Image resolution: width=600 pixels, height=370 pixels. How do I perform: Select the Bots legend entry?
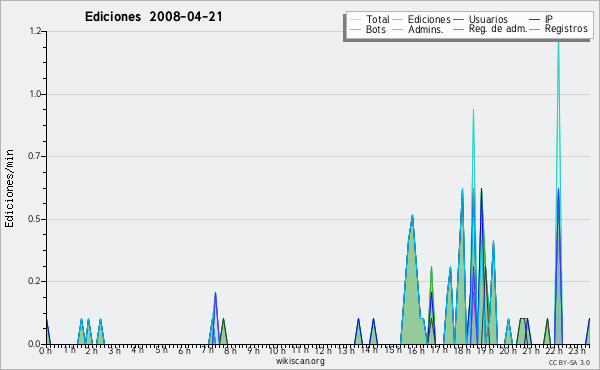tap(368, 29)
